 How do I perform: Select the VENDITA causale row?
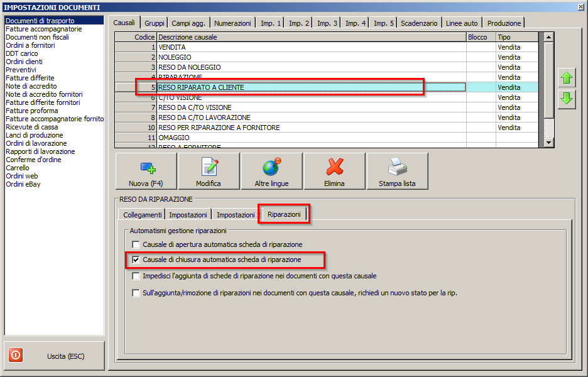coord(326,47)
